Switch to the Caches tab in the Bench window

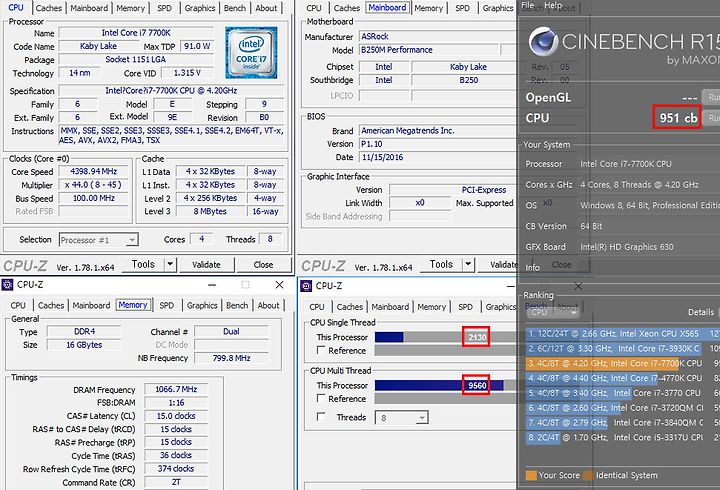[349, 306]
